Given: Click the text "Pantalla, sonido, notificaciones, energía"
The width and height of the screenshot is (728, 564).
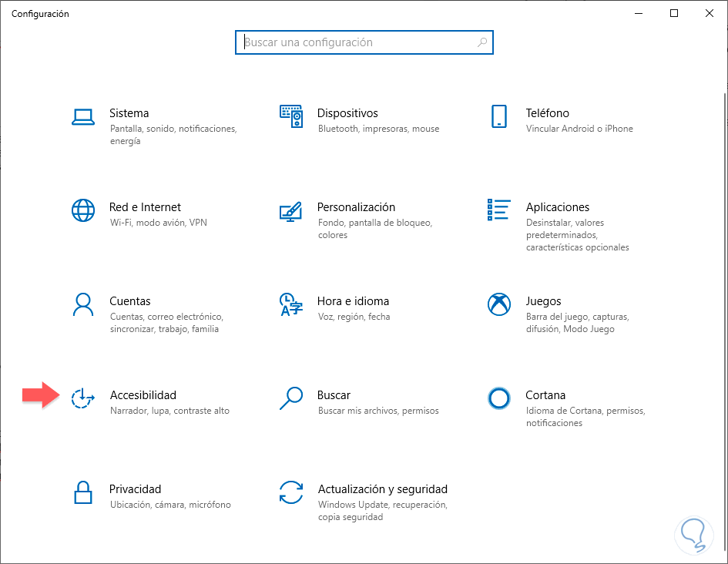Looking at the screenshot, I should [173, 135].
